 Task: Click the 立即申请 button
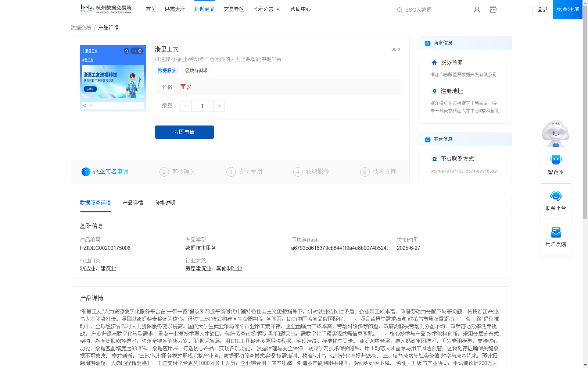click(x=184, y=132)
